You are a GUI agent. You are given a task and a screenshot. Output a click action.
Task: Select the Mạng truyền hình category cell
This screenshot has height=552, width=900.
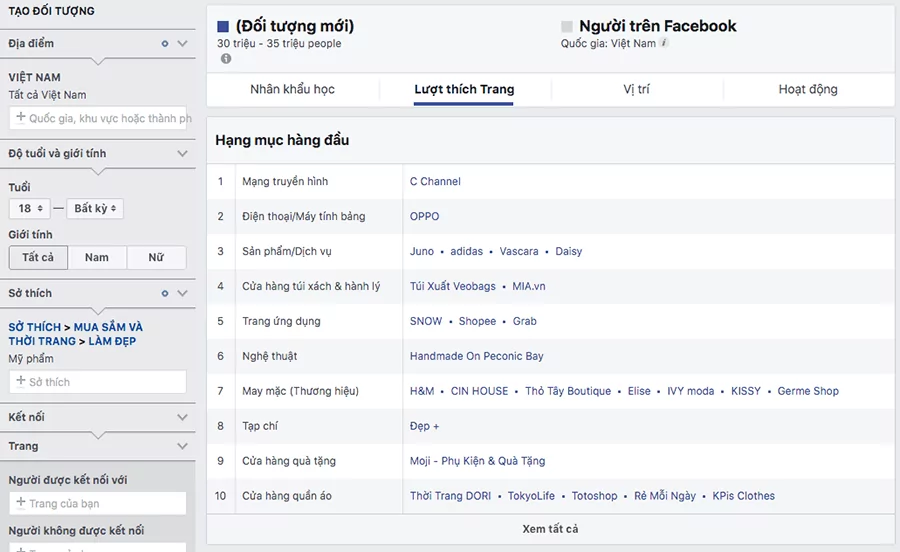(x=319, y=181)
